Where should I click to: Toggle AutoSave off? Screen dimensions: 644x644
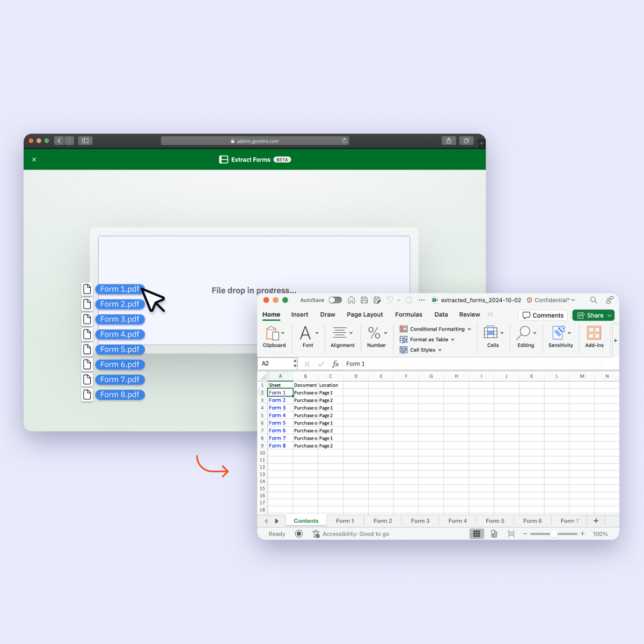coord(335,300)
